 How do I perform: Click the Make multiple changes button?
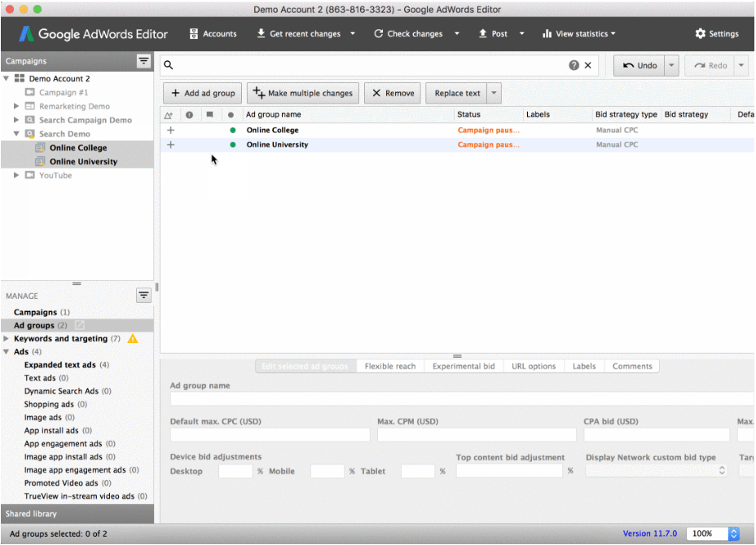click(x=302, y=93)
